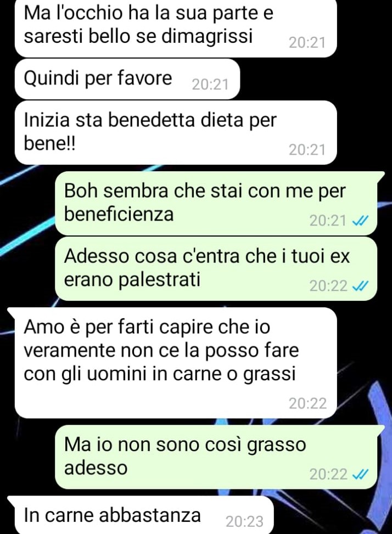Tap the message 'Boh sembra che stai con me'
Screen dimensions: 392x534
(x=217, y=203)
